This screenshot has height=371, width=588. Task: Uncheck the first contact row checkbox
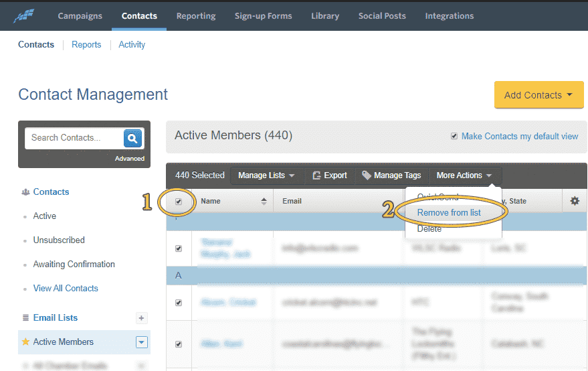[179, 248]
